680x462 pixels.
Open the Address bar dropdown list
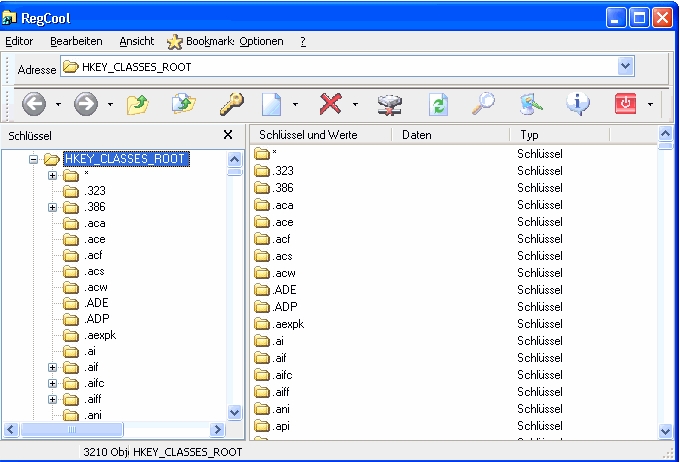tap(626, 67)
